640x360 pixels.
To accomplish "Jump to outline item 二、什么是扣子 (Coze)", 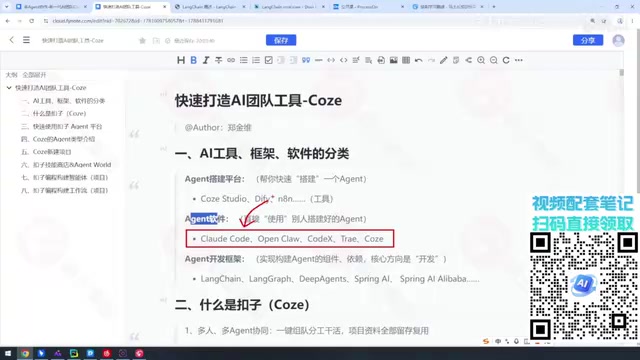I will [x=54, y=113].
